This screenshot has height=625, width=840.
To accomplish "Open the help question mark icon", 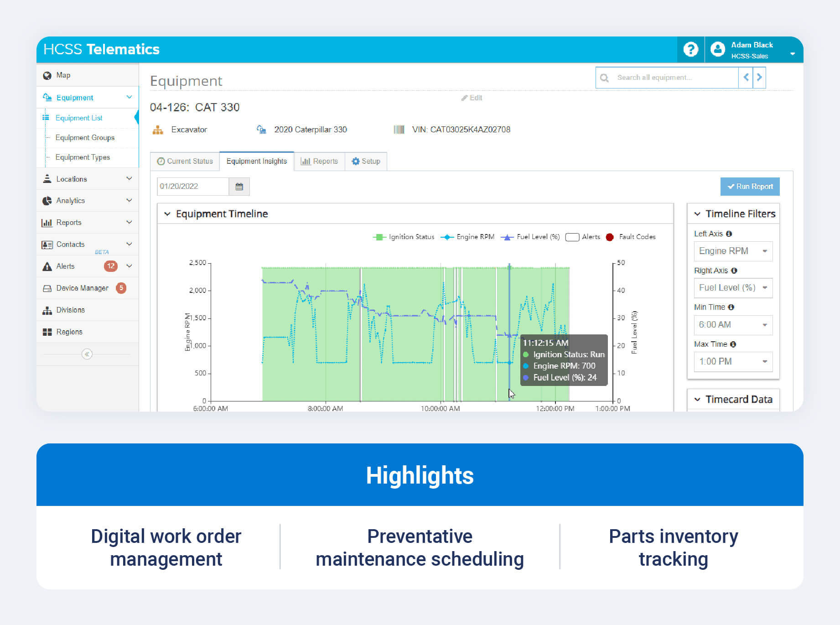I will tap(690, 49).
